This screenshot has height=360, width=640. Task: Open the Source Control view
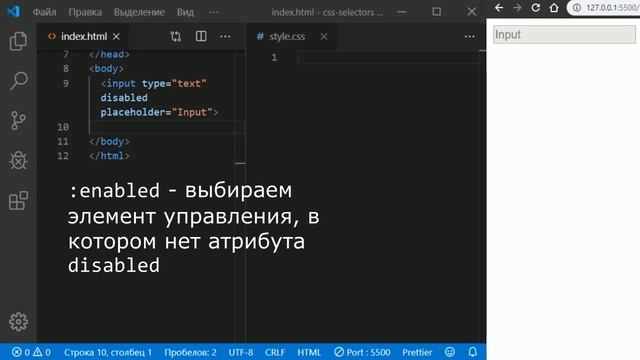pyautogui.click(x=18, y=121)
